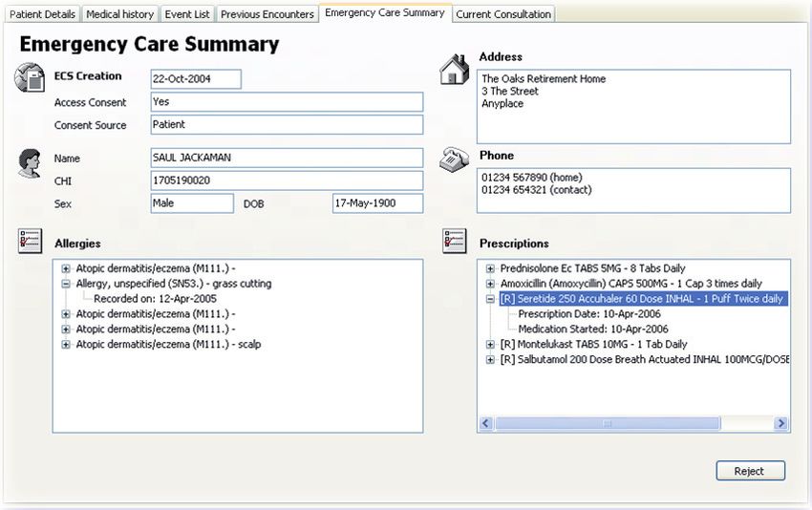Click the DOB field 17-May-1900

click(x=377, y=203)
